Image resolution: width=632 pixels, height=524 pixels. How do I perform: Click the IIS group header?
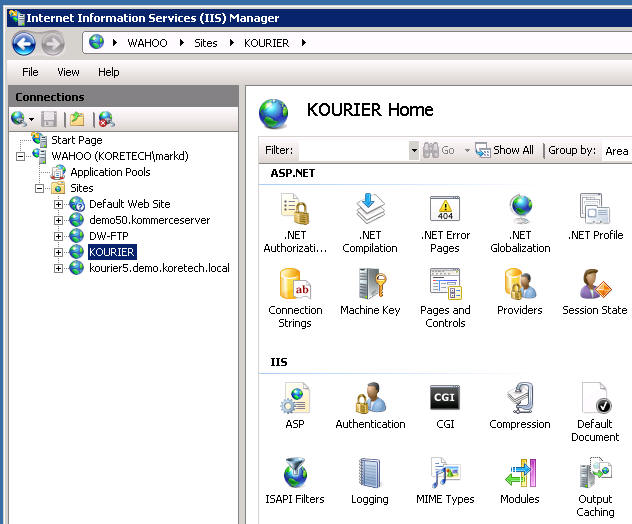point(279,362)
